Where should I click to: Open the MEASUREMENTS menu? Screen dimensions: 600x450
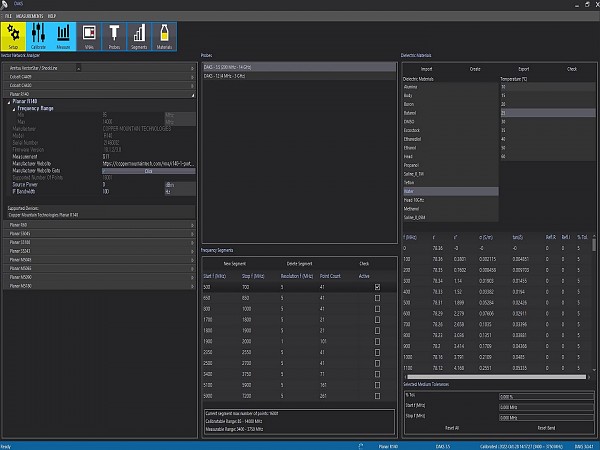tap(30, 16)
